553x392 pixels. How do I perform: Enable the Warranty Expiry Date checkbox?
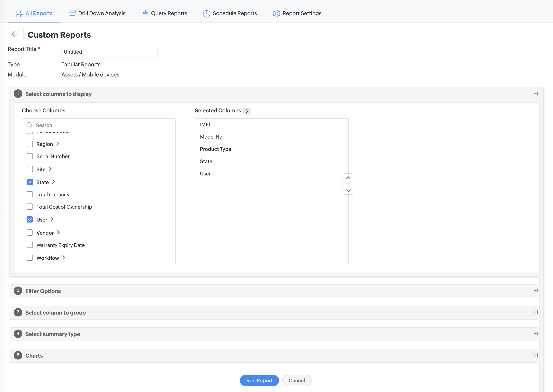[x=30, y=245]
